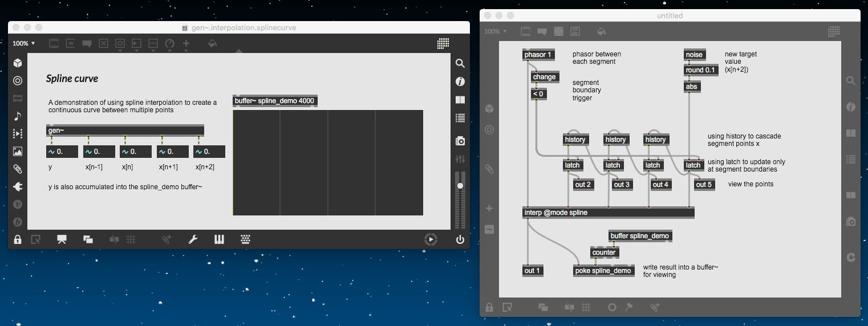Click the search magnifier in splinecurve right sidebar
Image resolution: width=868 pixels, height=326 pixels.
(460, 64)
